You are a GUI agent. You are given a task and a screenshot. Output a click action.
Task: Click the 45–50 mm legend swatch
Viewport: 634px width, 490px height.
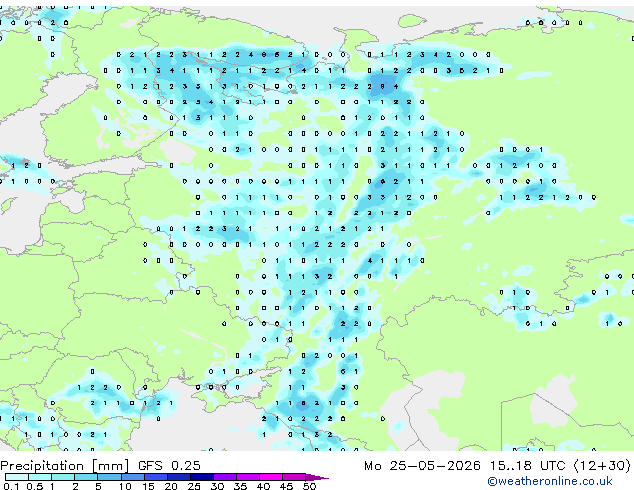[294, 477]
